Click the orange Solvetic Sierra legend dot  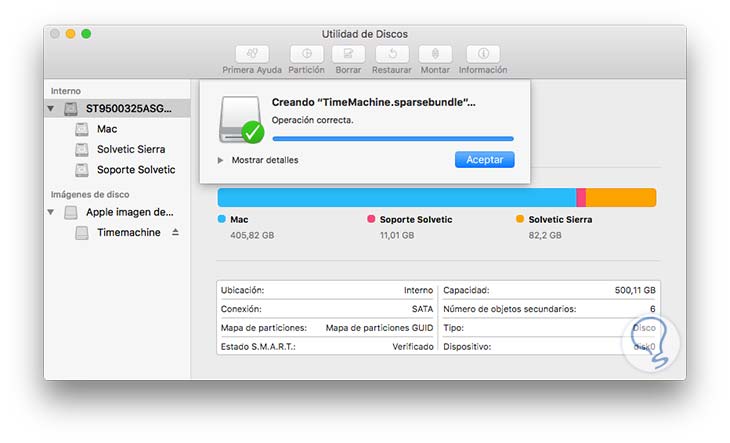[520, 219]
